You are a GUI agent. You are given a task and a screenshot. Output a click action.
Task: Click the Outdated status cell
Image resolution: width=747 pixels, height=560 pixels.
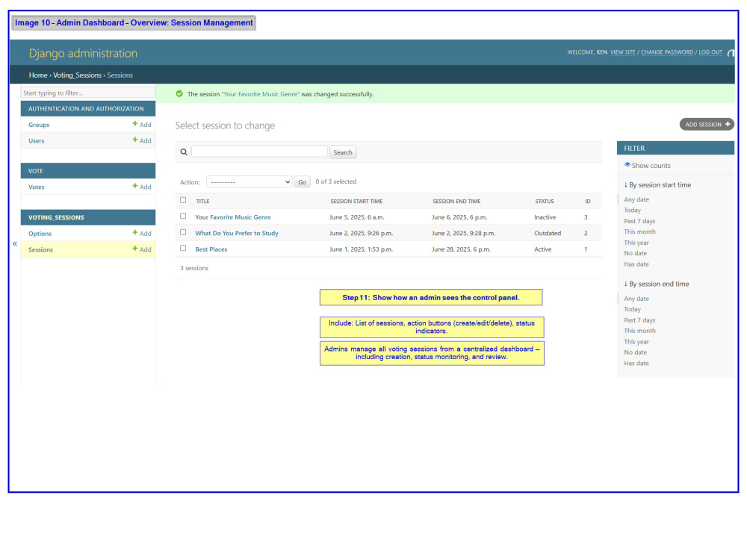pyautogui.click(x=548, y=233)
